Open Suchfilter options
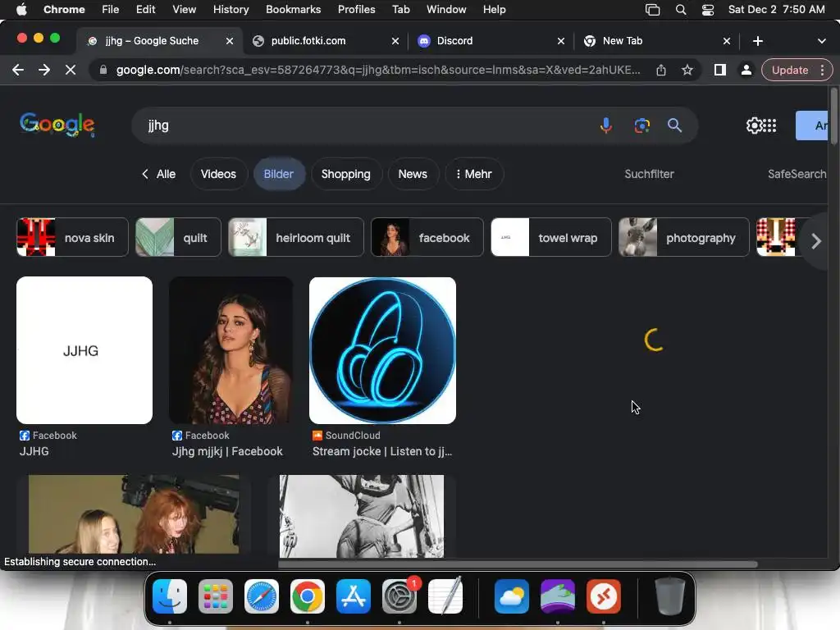Screen dimensions: 840x630 tap(649, 174)
